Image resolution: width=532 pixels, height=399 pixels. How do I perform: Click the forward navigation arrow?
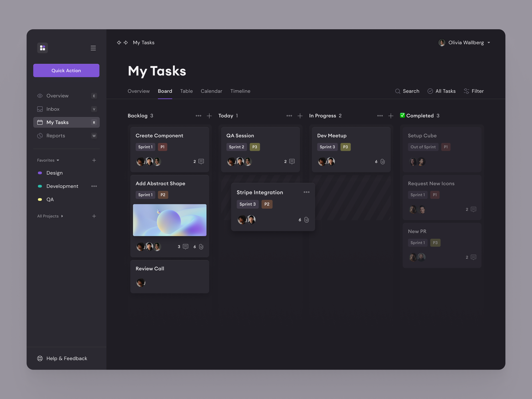point(126,43)
